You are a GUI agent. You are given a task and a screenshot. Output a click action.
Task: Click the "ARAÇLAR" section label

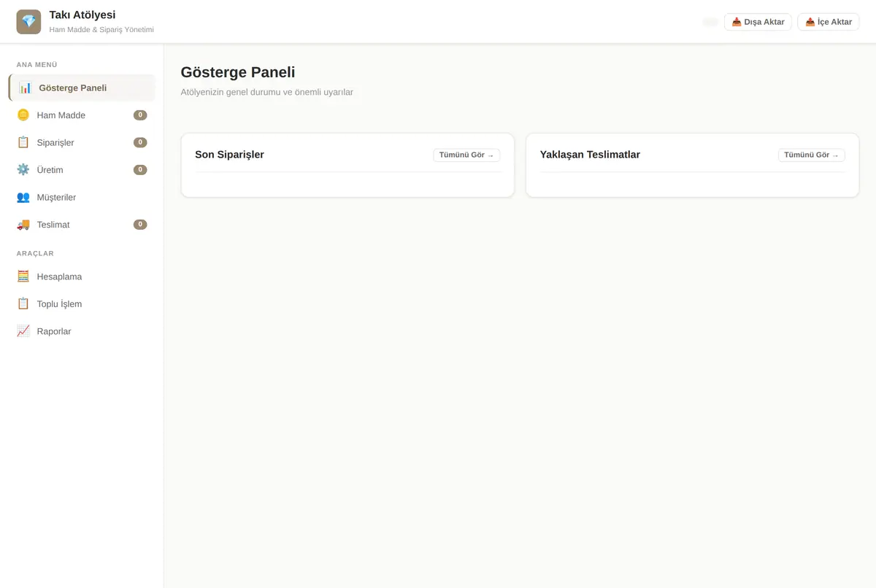[35, 254]
